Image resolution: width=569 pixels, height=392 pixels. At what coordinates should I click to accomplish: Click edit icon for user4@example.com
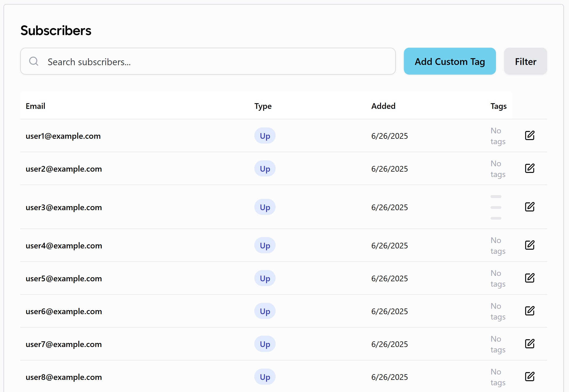coord(529,245)
